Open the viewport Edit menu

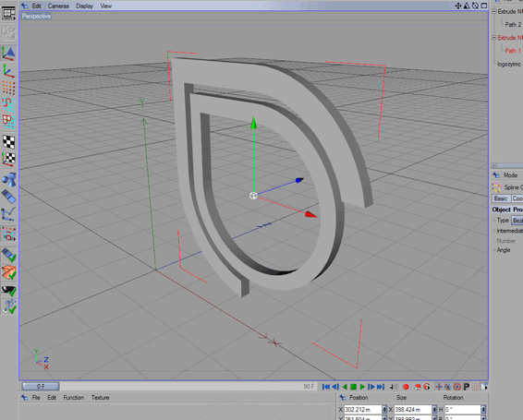pyautogui.click(x=36, y=6)
